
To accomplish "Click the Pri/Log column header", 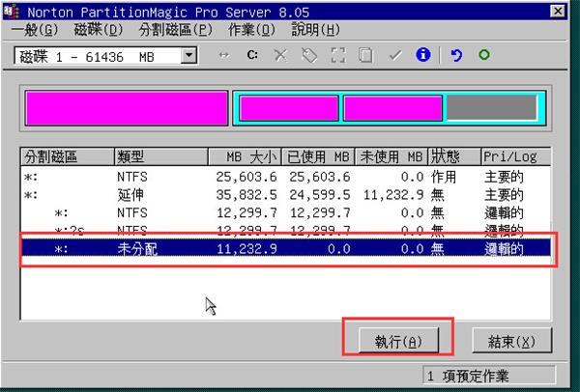I will (x=516, y=157).
